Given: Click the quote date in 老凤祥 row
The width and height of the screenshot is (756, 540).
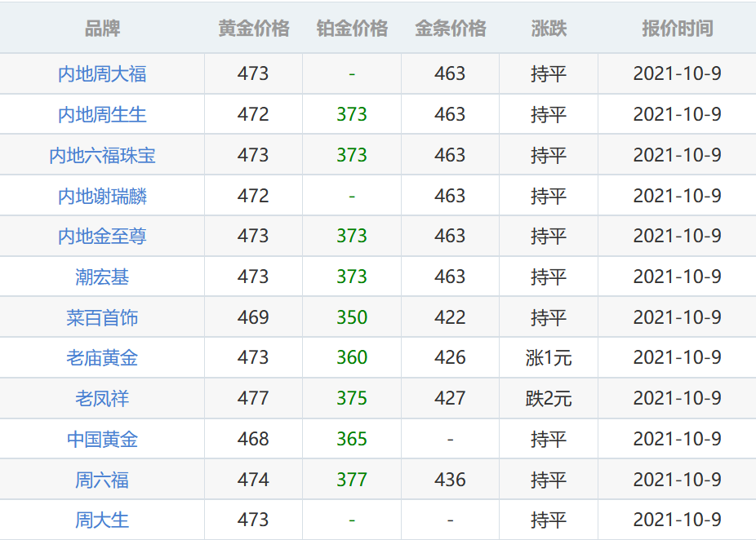Looking at the screenshot, I should [x=678, y=398].
